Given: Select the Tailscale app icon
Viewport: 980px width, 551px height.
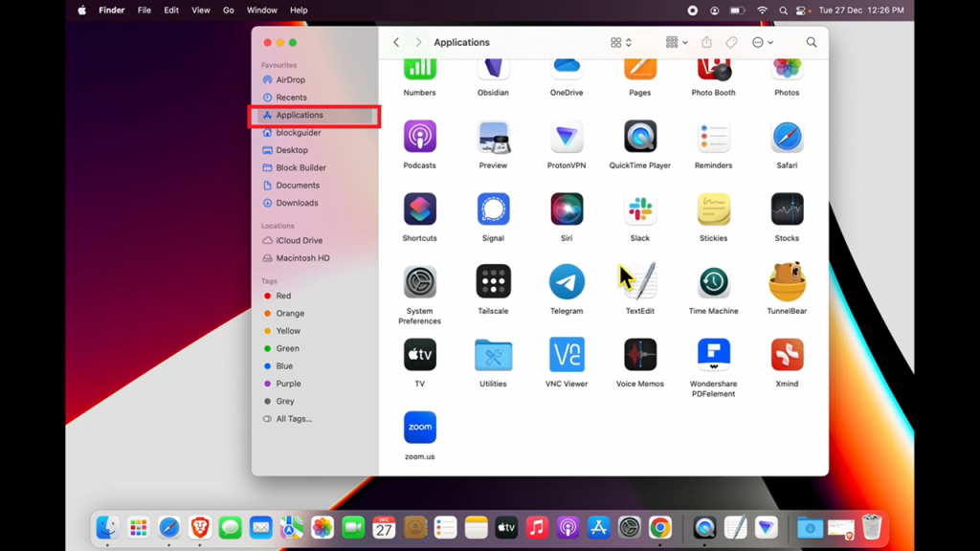Looking at the screenshot, I should click(x=493, y=282).
